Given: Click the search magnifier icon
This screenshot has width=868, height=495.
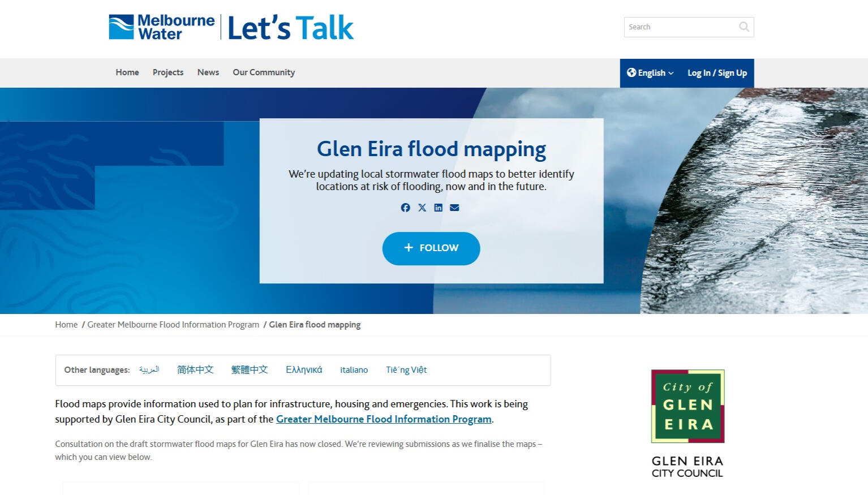Looking at the screenshot, I should pyautogui.click(x=744, y=27).
